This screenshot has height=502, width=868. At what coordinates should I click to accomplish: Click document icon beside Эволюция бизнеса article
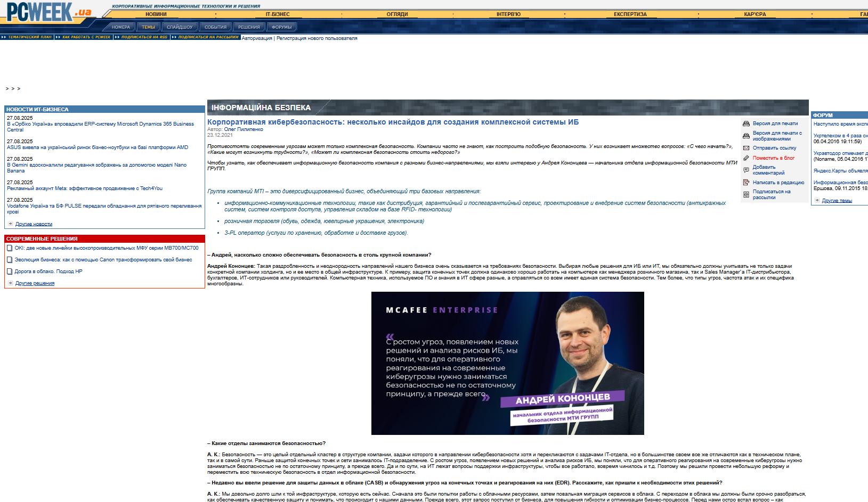[x=10, y=260]
